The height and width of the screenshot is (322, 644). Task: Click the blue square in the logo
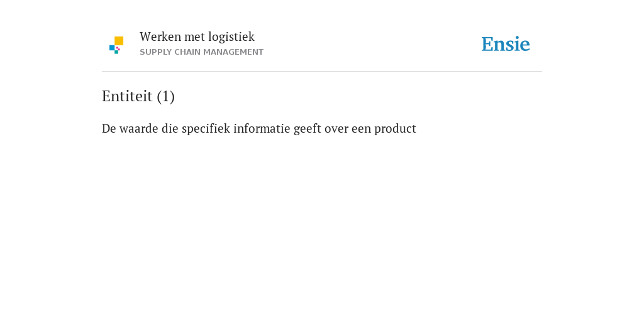(112, 48)
